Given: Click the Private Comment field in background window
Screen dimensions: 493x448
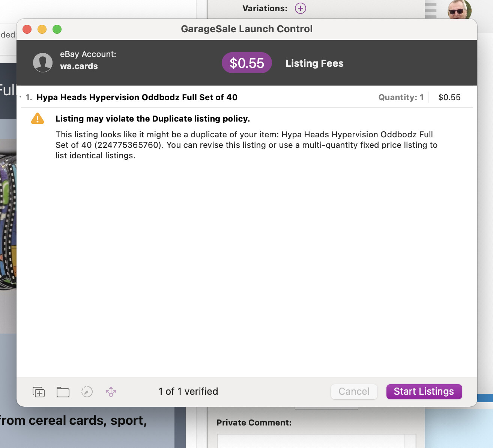Looking at the screenshot, I should pyautogui.click(x=316, y=441).
